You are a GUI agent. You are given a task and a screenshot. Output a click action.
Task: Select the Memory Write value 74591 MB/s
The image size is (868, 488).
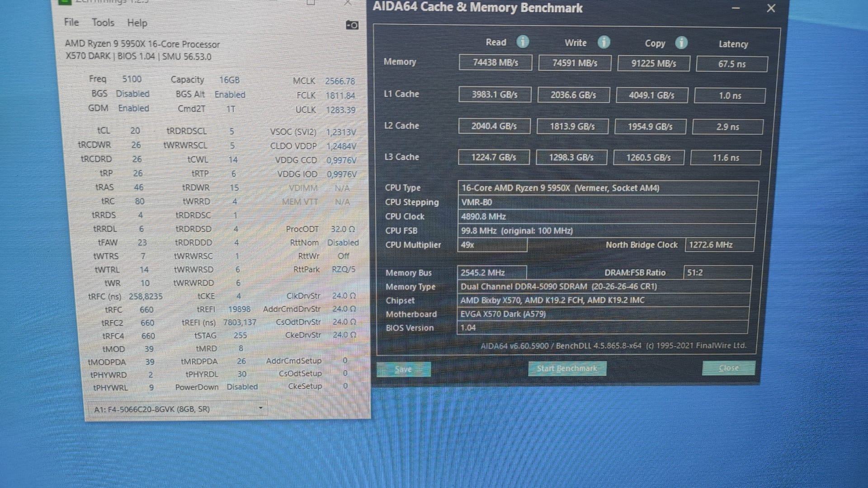(x=575, y=63)
